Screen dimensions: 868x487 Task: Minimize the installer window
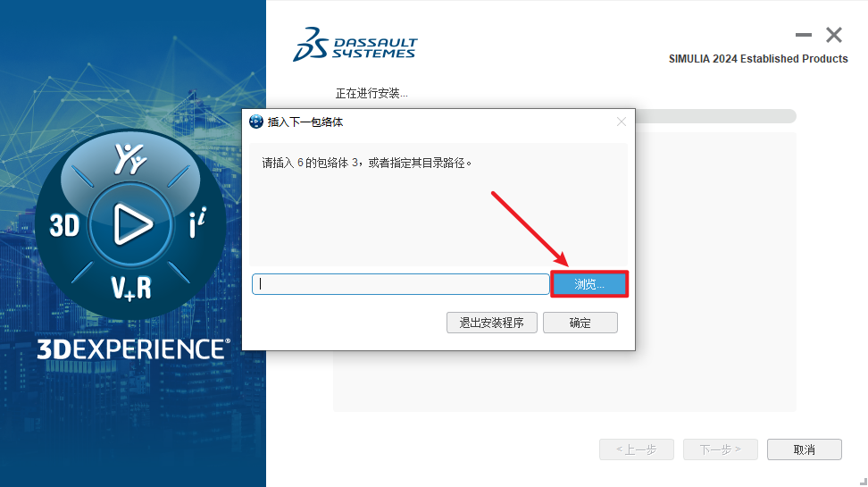click(x=803, y=35)
